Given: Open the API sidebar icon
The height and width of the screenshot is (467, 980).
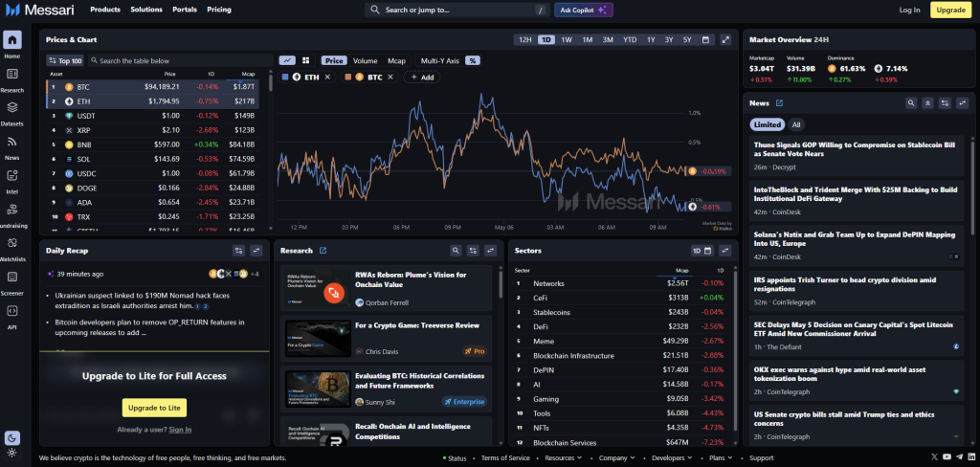Looking at the screenshot, I should pyautogui.click(x=11, y=310).
